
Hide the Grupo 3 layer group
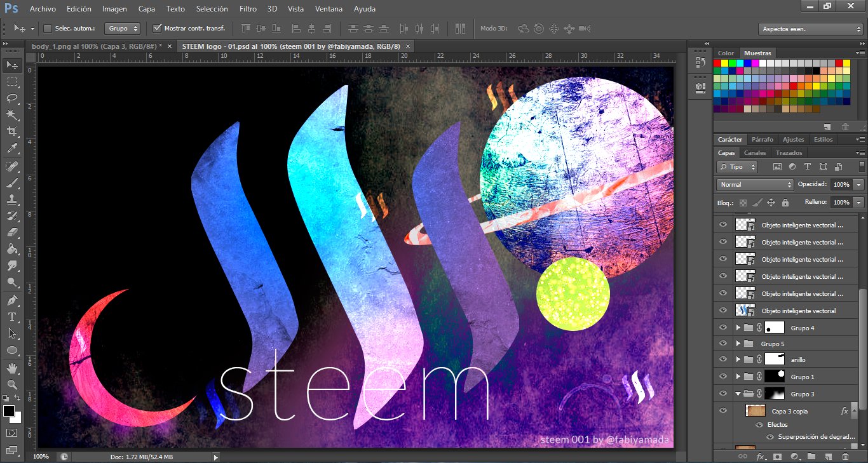(722, 394)
